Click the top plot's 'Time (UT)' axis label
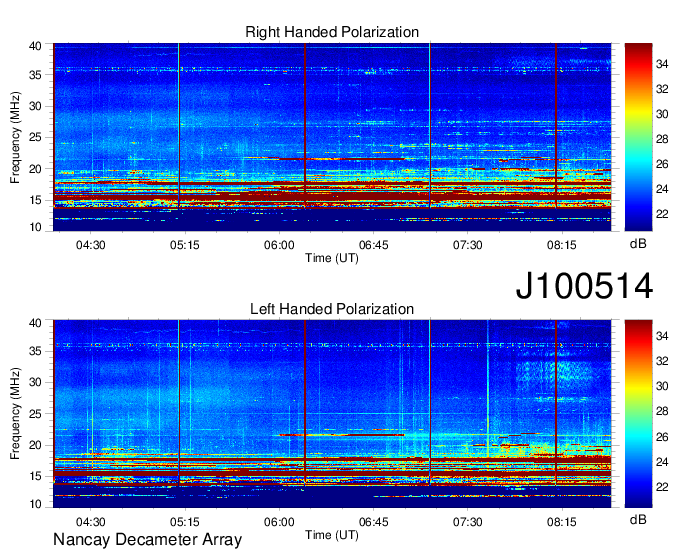 click(x=332, y=258)
